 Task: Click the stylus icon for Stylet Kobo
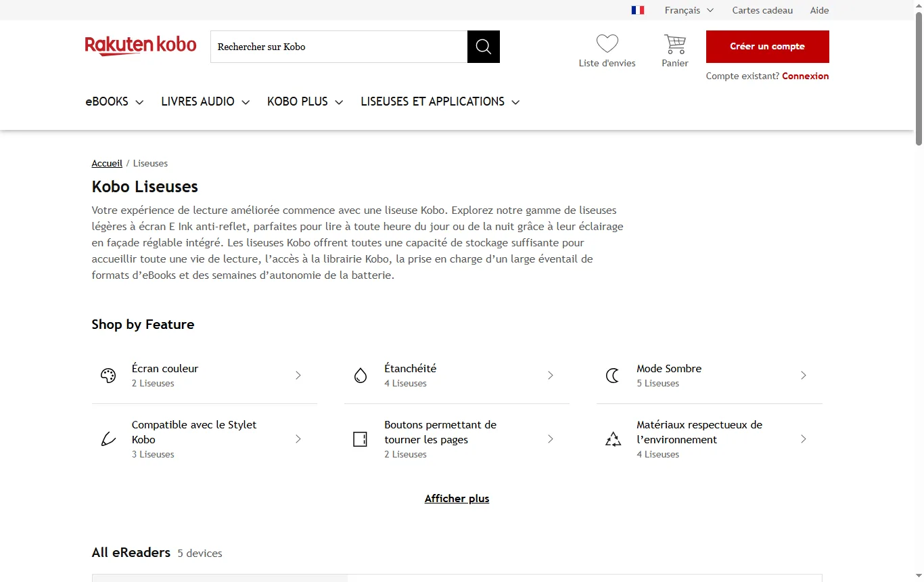pyautogui.click(x=108, y=439)
